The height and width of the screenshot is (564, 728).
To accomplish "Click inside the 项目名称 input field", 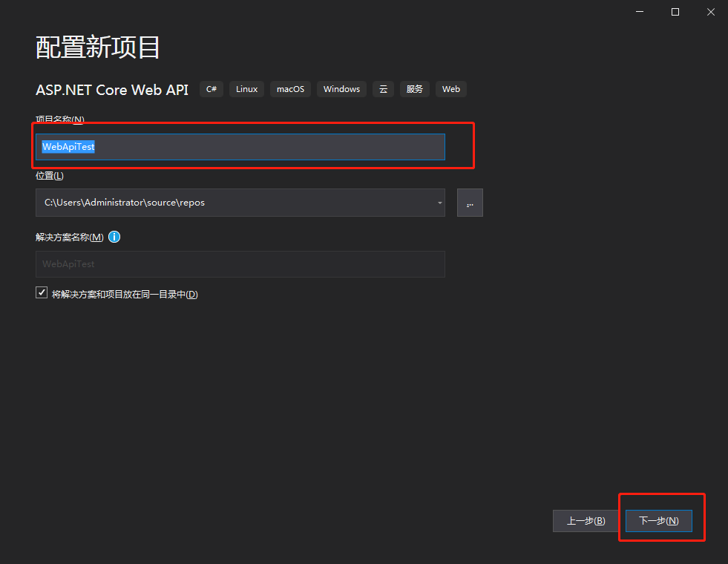I will click(x=240, y=146).
